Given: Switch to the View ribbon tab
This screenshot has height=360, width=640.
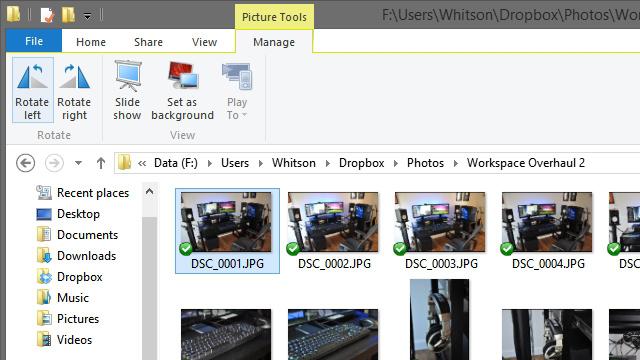Looking at the screenshot, I should tap(204, 42).
